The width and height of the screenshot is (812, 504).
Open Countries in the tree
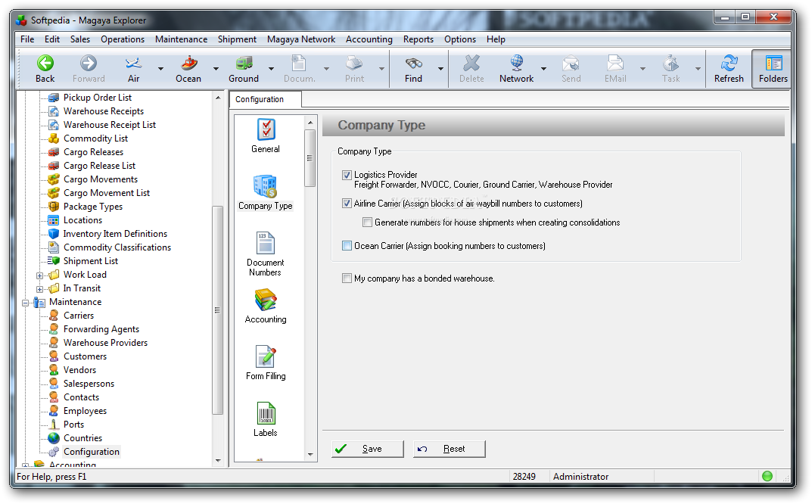pyautogui.click(x=82, y=438)
